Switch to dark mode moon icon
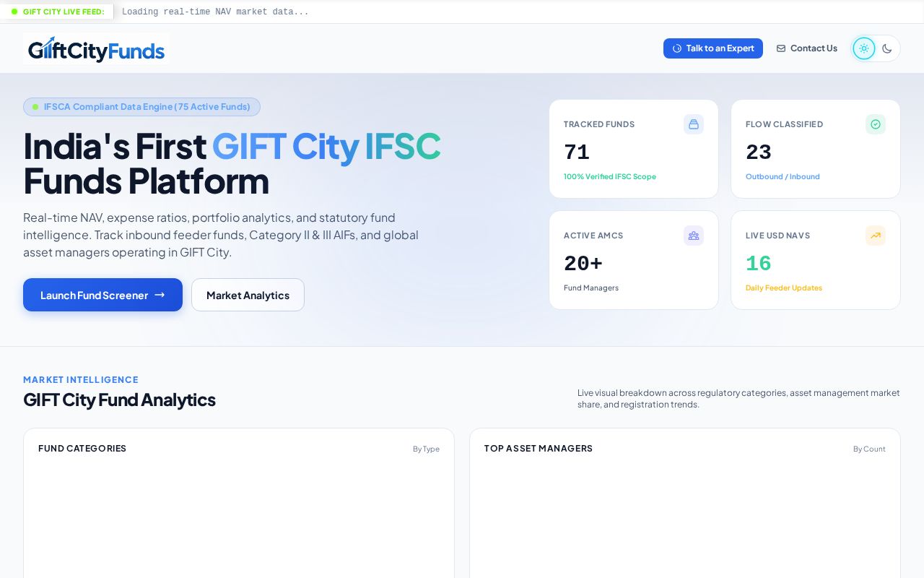This screenshot has width=924, height=578. click(x=887, y=48)
